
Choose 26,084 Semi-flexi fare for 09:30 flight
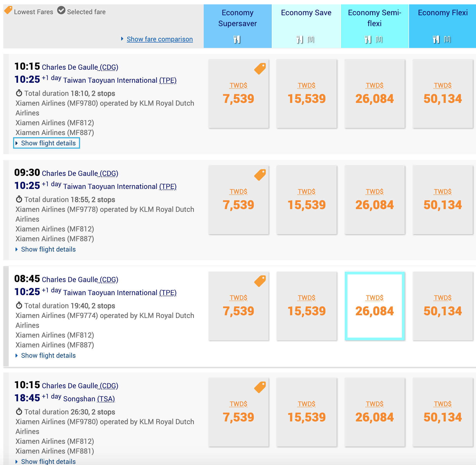click(x=375, y=200)
